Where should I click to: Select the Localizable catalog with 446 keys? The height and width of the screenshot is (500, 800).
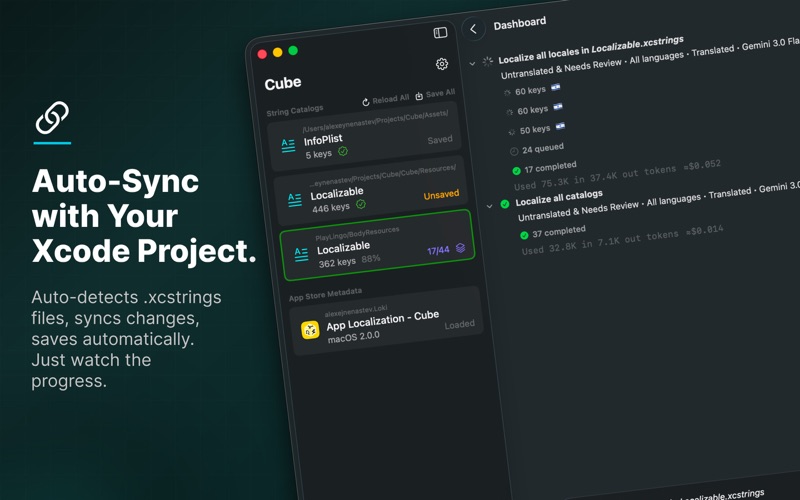tap(371, 193)
